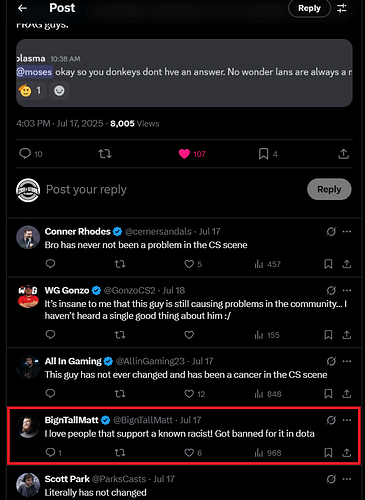Open @GonzoCS2 profile handle link

129,290
